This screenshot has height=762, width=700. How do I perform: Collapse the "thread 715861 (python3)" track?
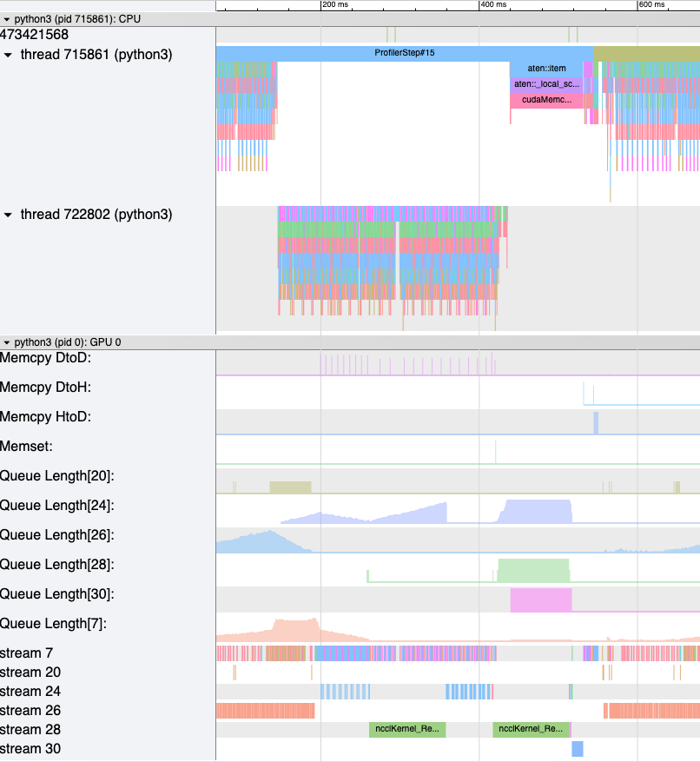pos(10,54)
